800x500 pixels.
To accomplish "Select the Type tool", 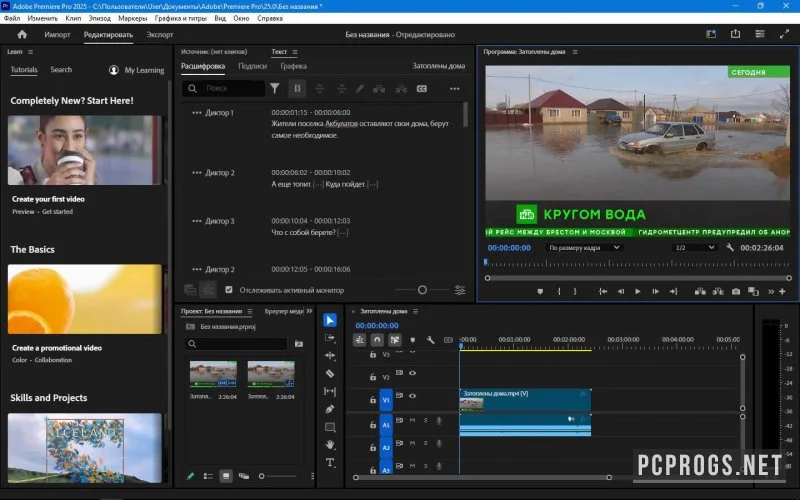I will tap(330, 463).
